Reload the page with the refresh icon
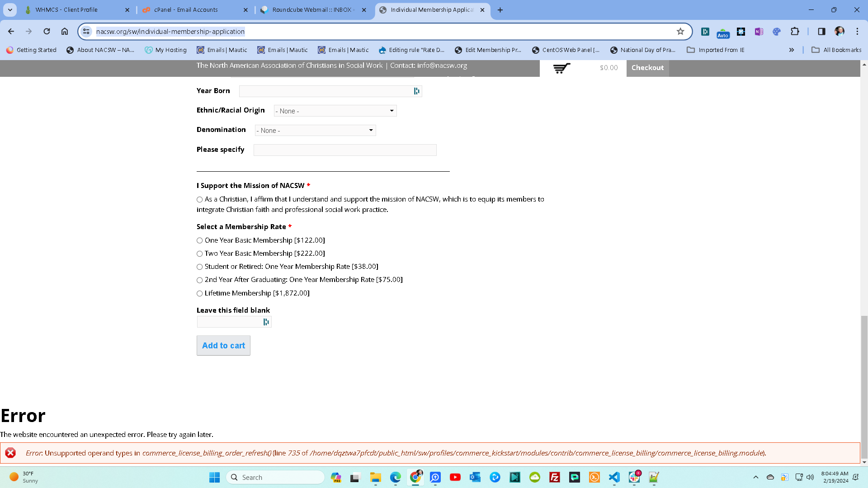 point(47,31)
